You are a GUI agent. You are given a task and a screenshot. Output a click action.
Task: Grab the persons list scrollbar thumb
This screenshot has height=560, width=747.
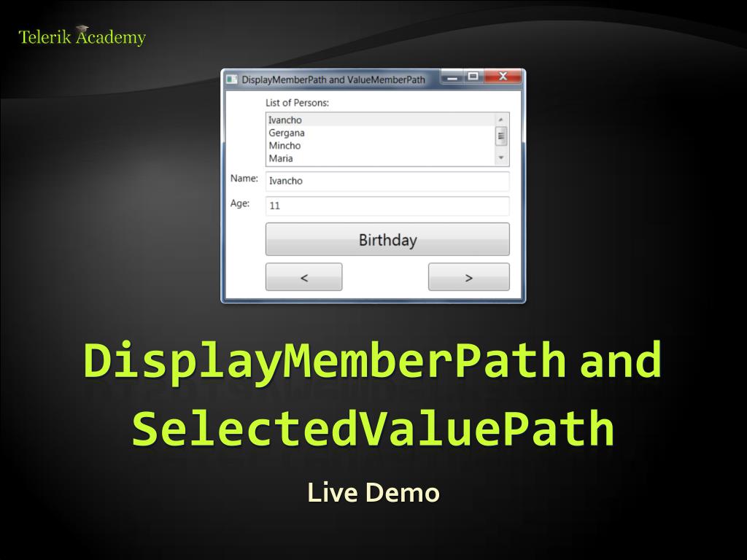pos(501,136)
